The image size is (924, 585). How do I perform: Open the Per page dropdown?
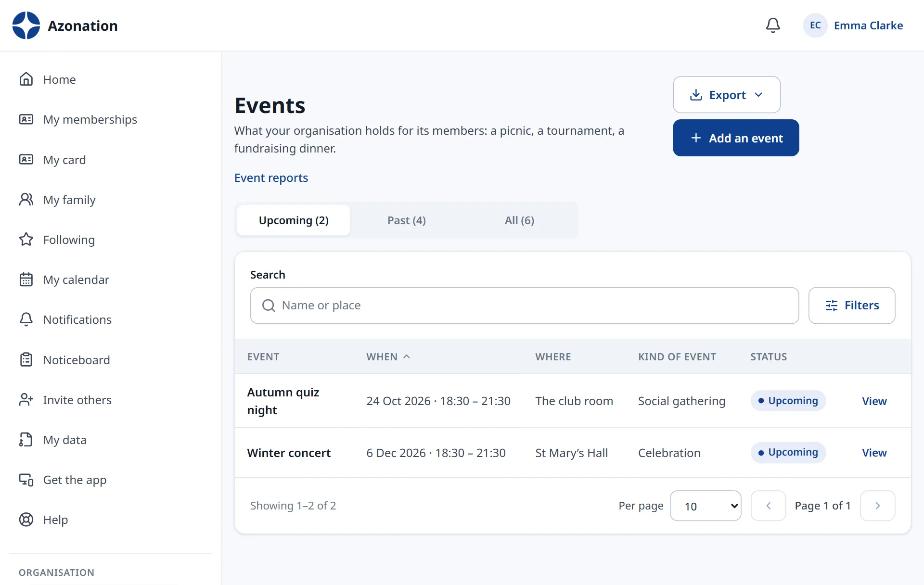(x=706, y=506)
